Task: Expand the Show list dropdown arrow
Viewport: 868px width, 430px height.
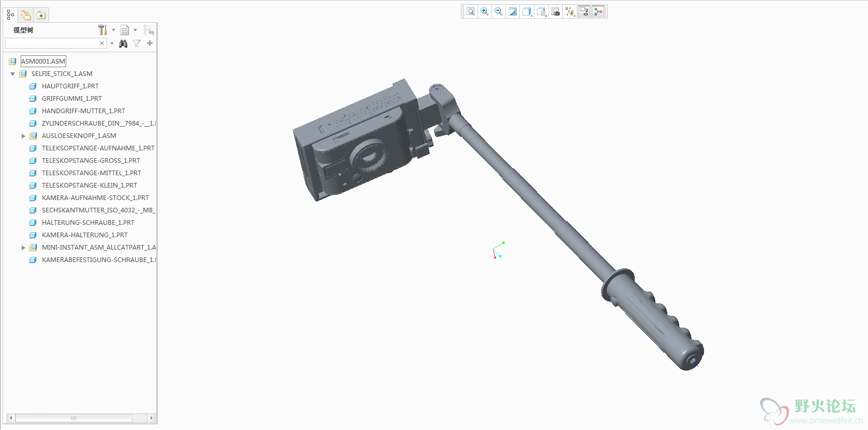Action: (136, 30)
